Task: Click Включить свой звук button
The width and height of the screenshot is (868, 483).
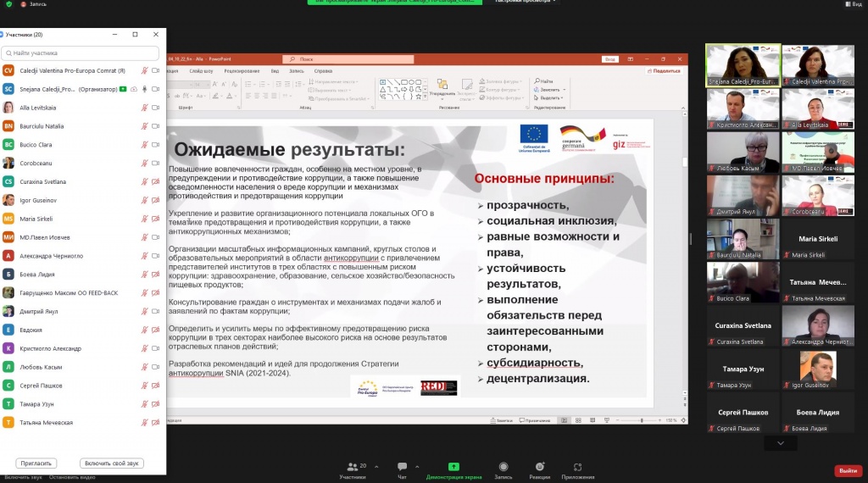Action: pos(111,464)
